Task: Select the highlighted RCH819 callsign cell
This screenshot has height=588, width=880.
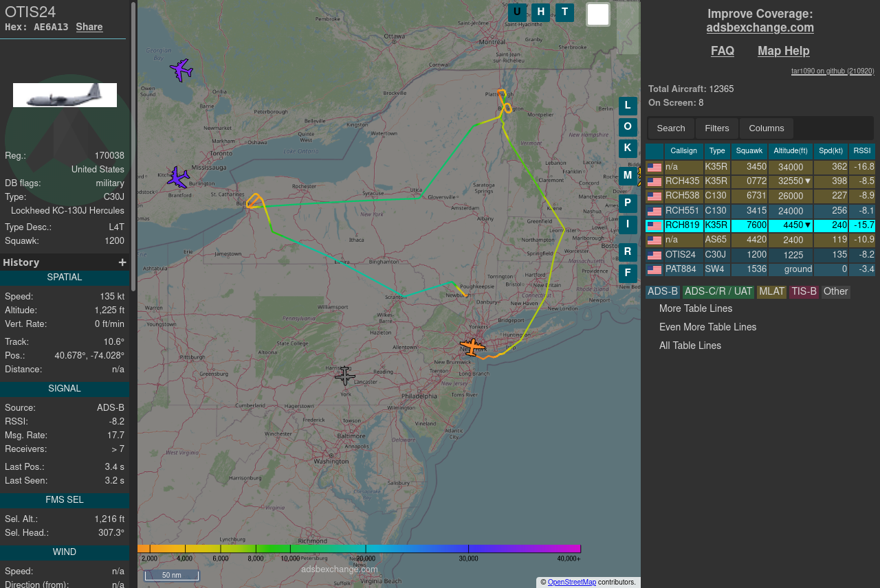Action: pyautogui.click(x=684, y=226)
